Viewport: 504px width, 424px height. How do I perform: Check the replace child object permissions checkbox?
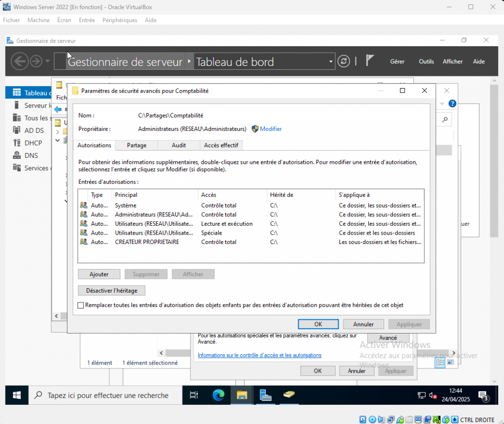pos(81,305)
